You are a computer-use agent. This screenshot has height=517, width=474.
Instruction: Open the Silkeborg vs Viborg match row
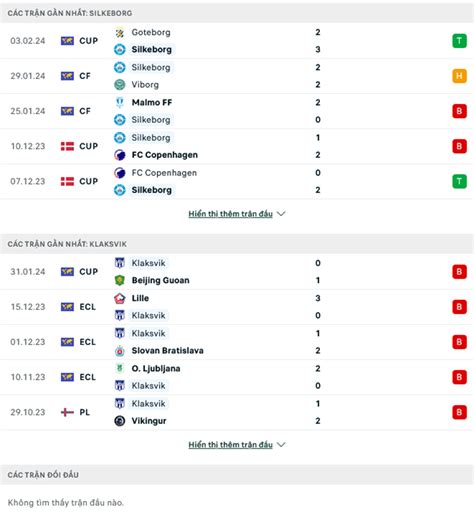coord(237,76)
